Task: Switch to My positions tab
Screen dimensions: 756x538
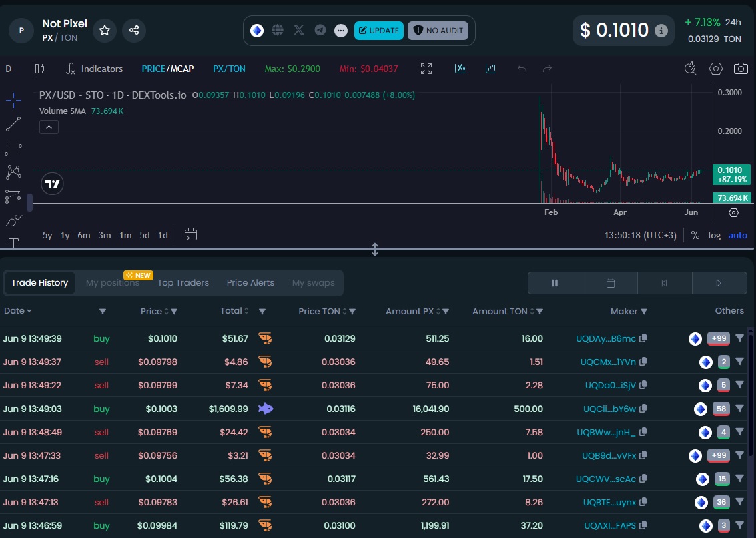Action: tap(113, 283)
